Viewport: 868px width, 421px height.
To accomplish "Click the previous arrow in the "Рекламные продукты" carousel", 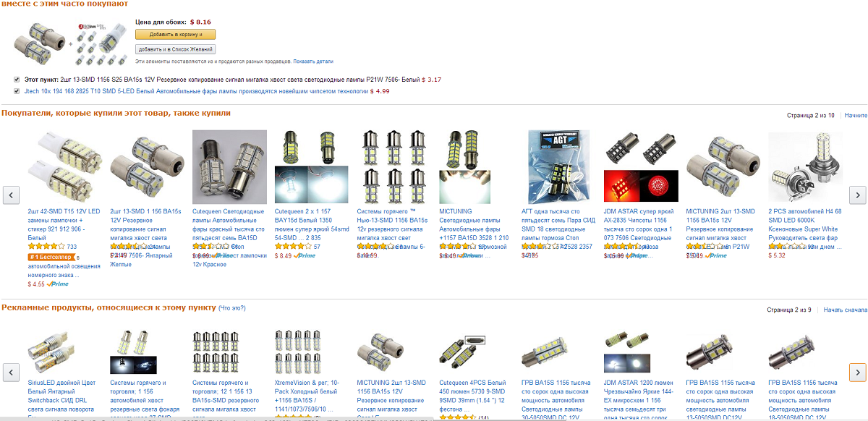I will (11, 373).
